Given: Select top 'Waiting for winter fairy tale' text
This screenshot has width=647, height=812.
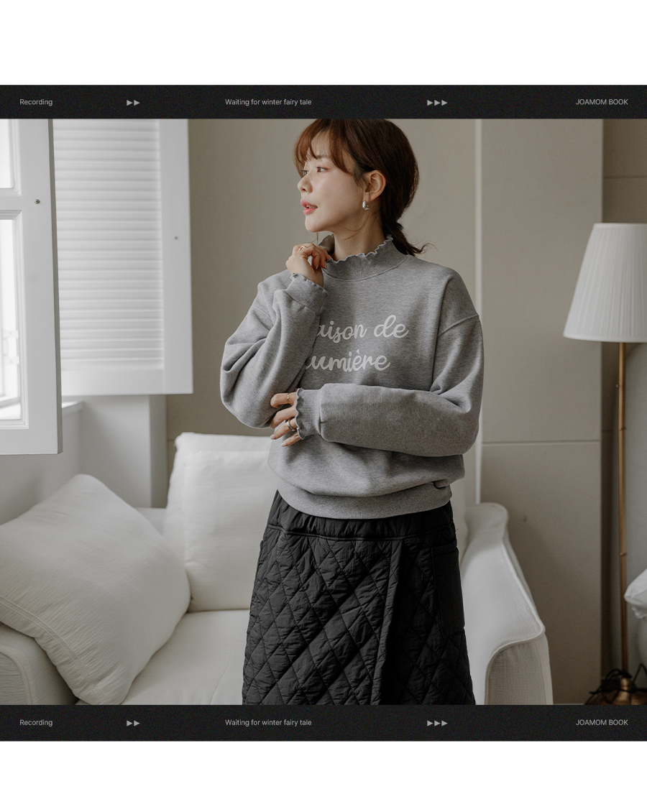Looking at the screenshot, I should [x=268, y=102].
